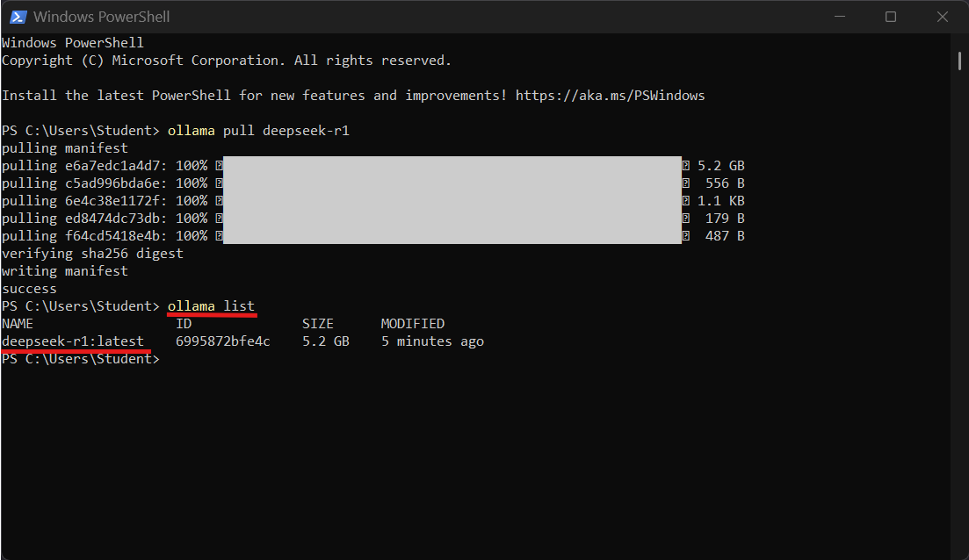Screen dimensions: 969x560
Task: Click the 487 B size value
Action: pos(725,236)
